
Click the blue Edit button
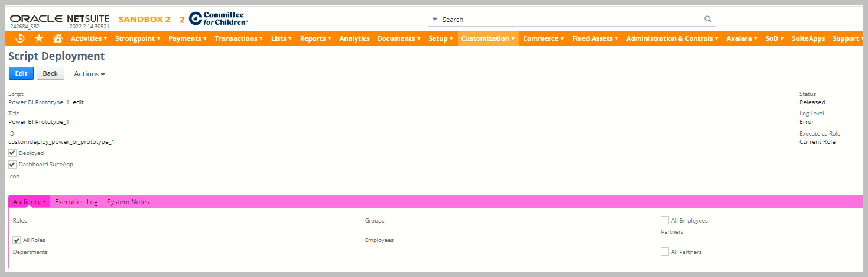[x=21, y=73]
